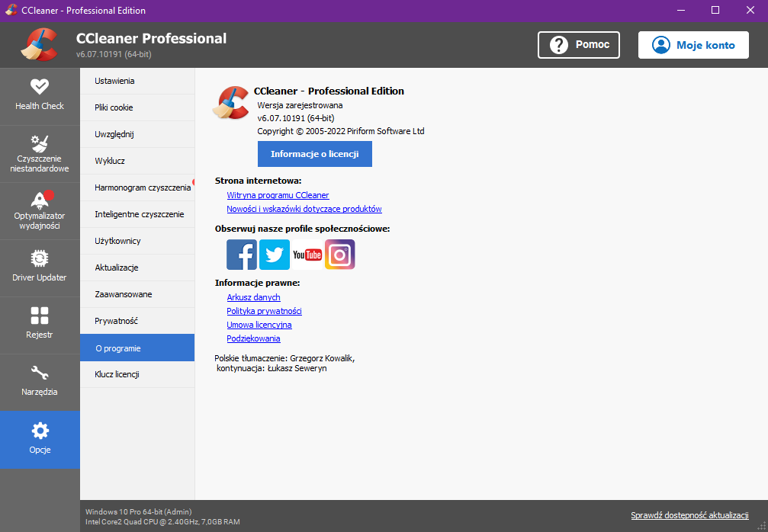Open Aktualizacje options
The height and width of the screenshot is (532, 768).
click(x=137, y=268)
